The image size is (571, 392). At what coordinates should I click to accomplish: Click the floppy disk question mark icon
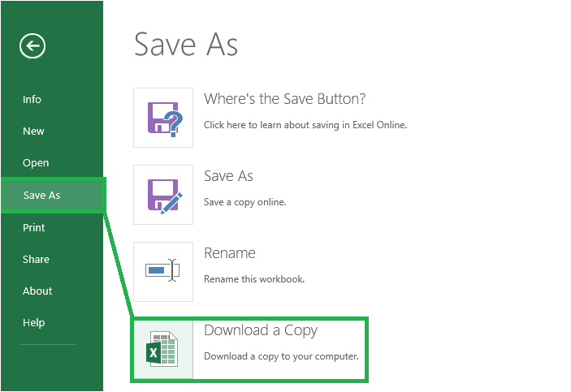coord(163,118)
